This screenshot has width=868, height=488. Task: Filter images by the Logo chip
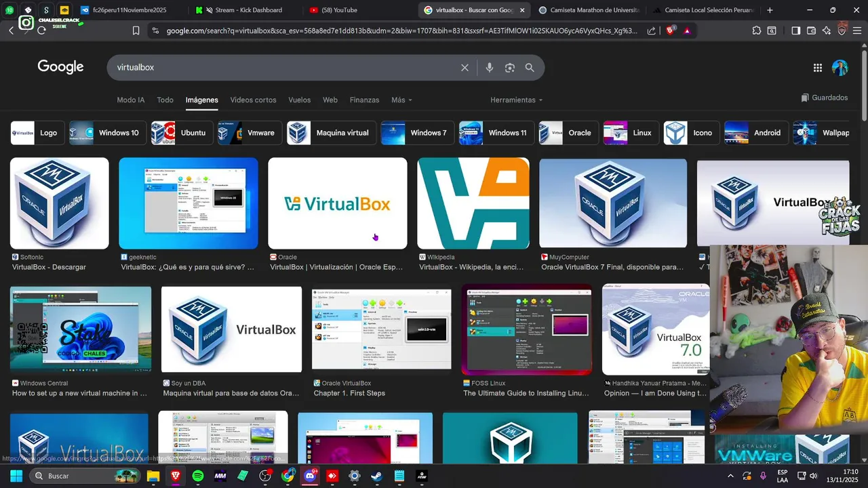pyautogui.click(x=38, y=133)
